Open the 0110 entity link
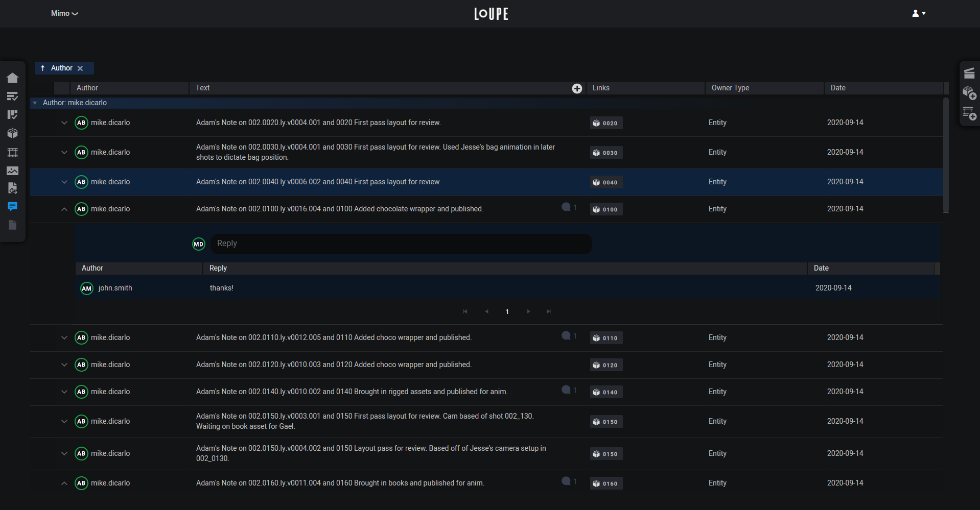This screenshot has height=510, width=980. [x=606, y=338]
